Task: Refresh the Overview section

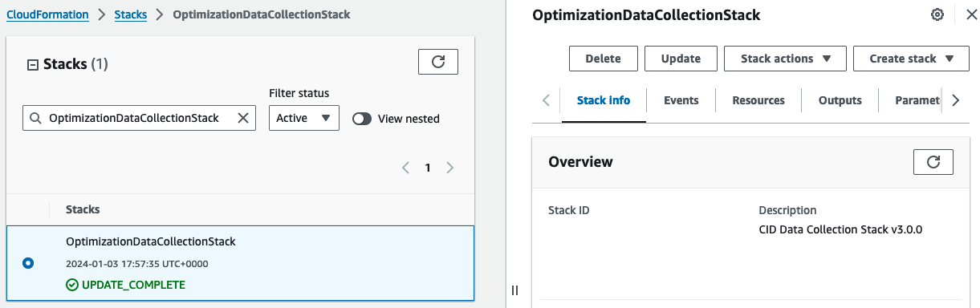Action: pos(933,162)
